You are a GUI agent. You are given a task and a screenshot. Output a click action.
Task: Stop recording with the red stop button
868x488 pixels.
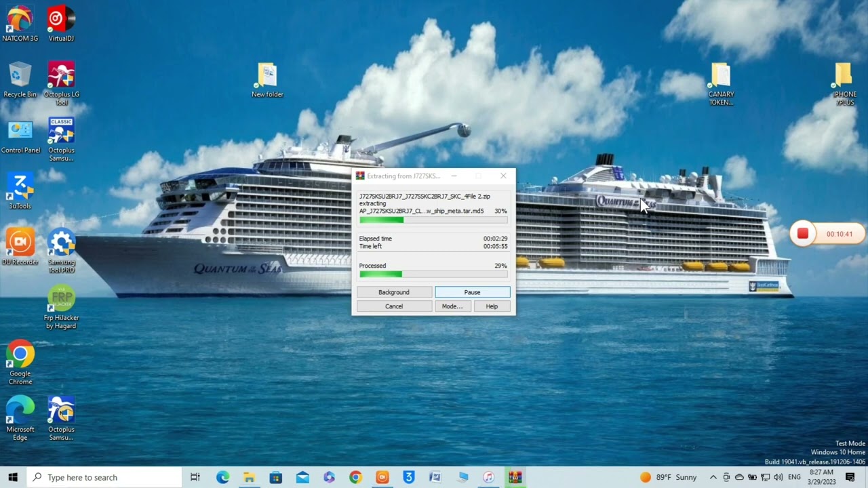tap(803, 234)
